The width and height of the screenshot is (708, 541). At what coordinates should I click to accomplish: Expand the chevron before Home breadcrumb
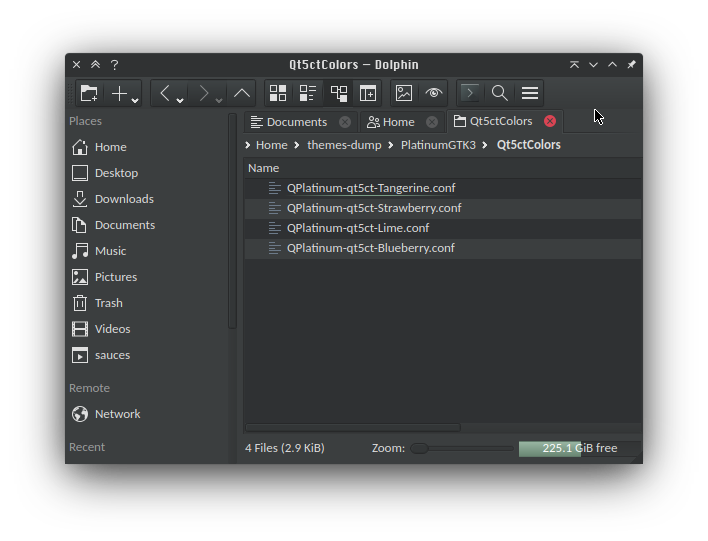tap(247, 145)
